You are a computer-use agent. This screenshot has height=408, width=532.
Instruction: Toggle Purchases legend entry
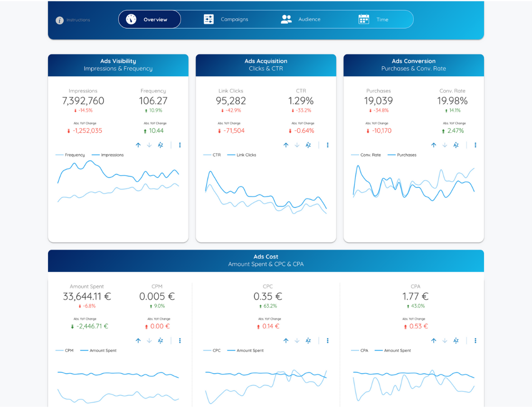[402, 155]
